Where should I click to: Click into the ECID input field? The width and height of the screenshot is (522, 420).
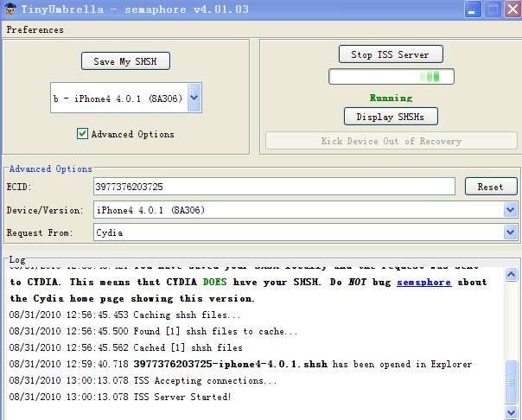[x=273, y=187]
